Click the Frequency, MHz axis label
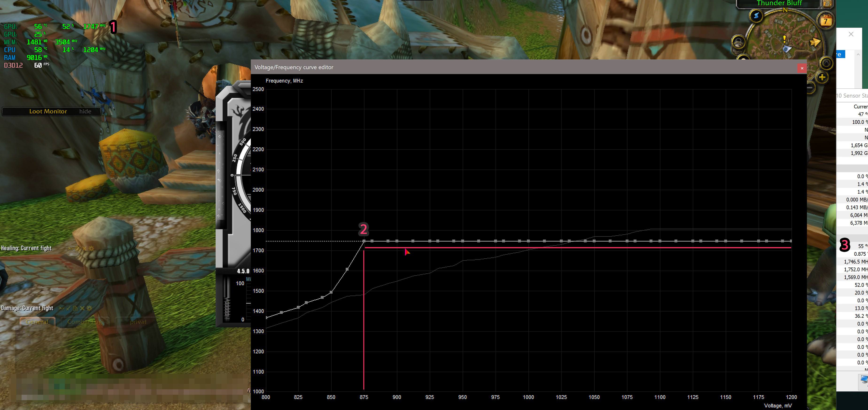868x410 pixels. pos(284,81)
